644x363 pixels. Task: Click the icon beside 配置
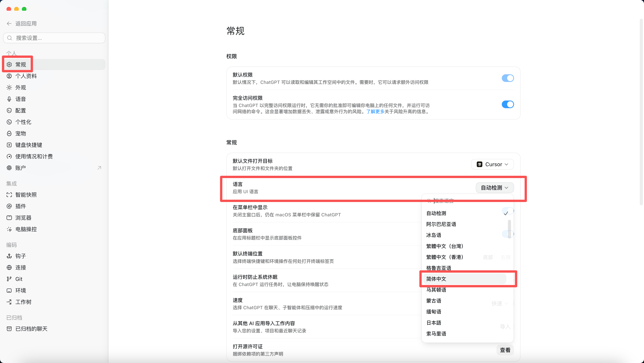[x=9, y=111]
